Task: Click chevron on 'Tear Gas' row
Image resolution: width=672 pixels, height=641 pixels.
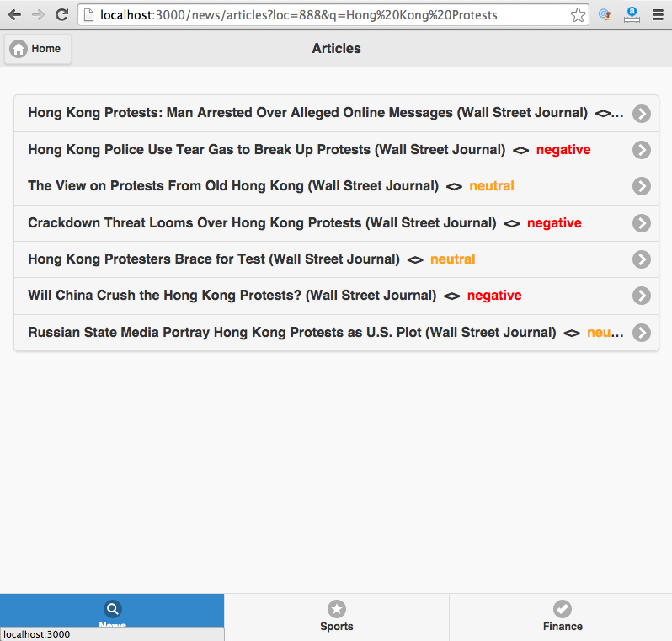Action: coord(642,150)
